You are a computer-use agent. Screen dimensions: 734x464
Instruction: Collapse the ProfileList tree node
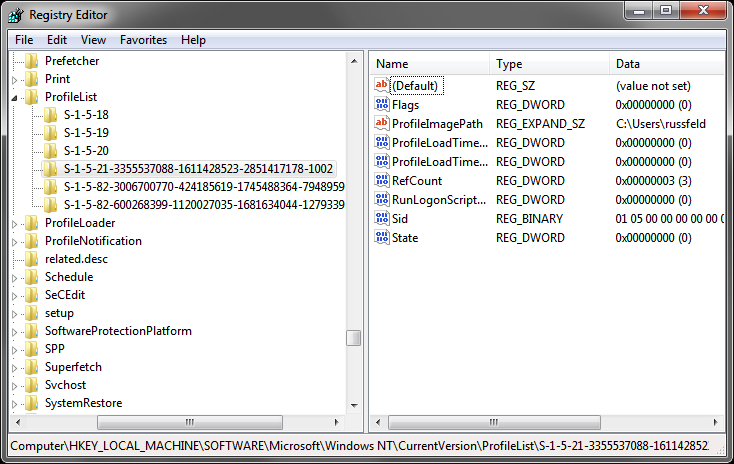click(x=15, y=97)
